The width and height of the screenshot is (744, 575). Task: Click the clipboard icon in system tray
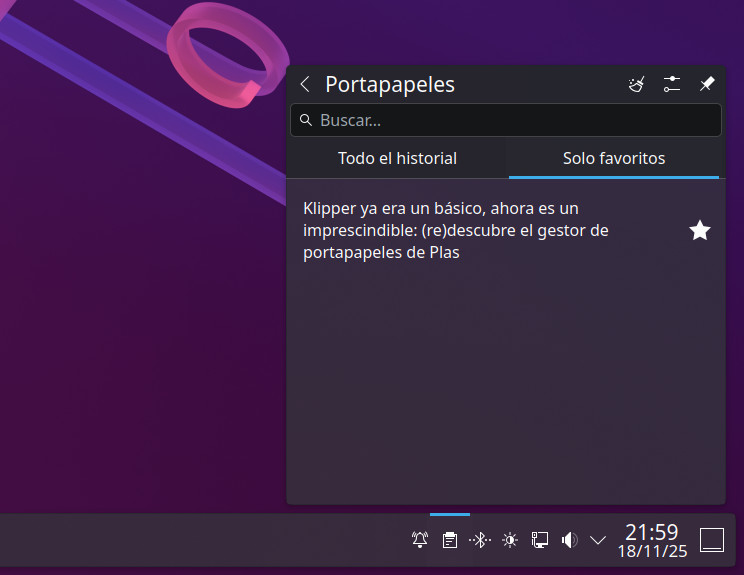click(450, 540)
